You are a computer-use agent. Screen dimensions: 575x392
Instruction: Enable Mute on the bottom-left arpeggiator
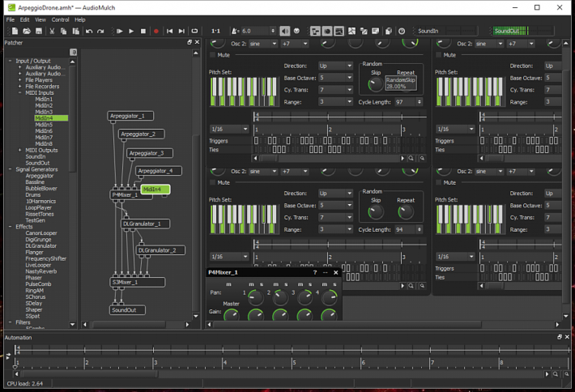(212, 182)
